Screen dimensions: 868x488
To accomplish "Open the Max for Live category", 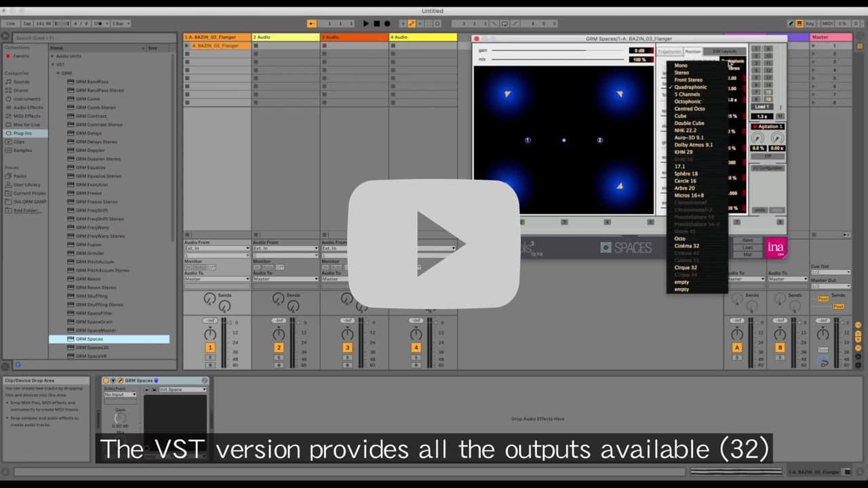I will (x=26, y=125).
